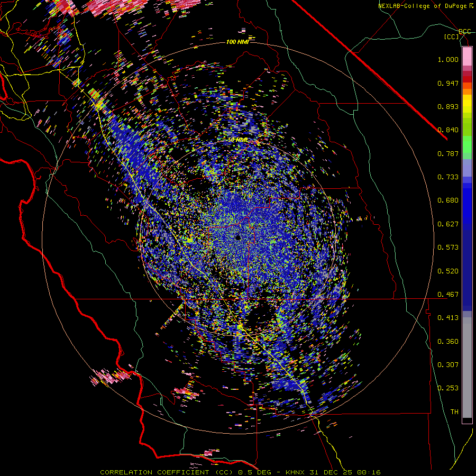Image resolution: width=476 pixels, height=476 pixels.
Task: Click the gray swatch in the color scale
Action: pos(467,368)
